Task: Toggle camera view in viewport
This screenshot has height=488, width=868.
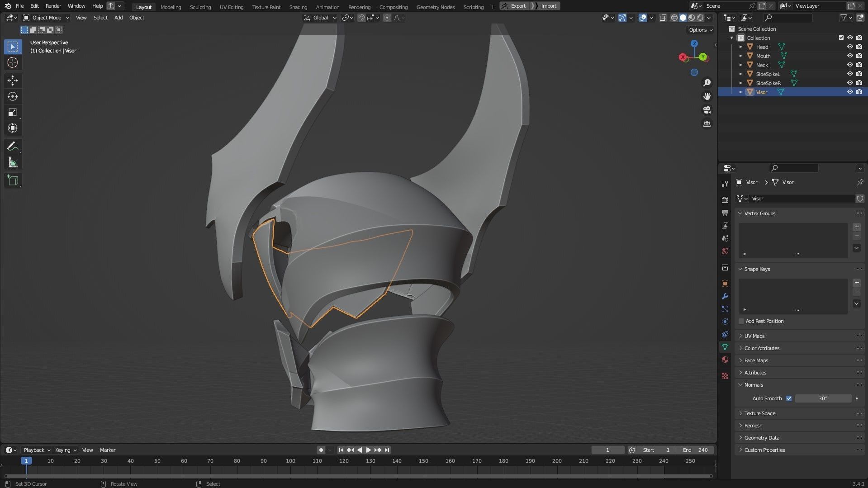Action: click(x=707, y=110)
